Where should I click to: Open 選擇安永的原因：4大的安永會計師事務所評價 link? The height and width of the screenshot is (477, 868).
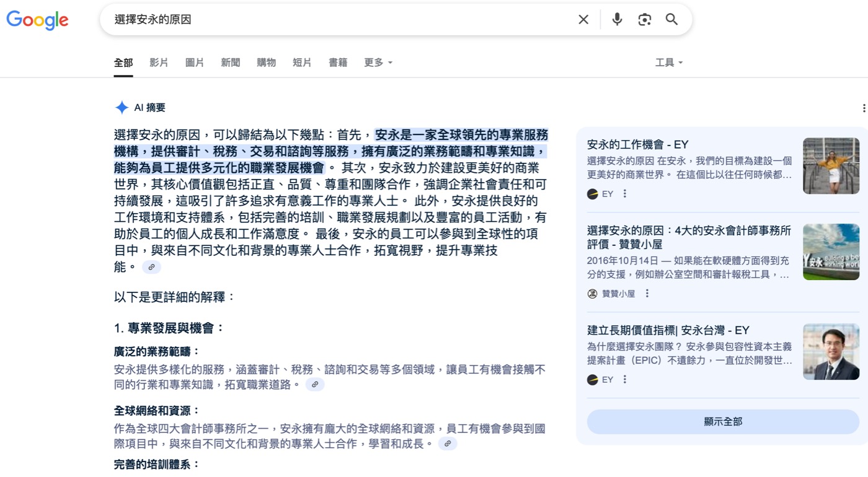(689, 237)
